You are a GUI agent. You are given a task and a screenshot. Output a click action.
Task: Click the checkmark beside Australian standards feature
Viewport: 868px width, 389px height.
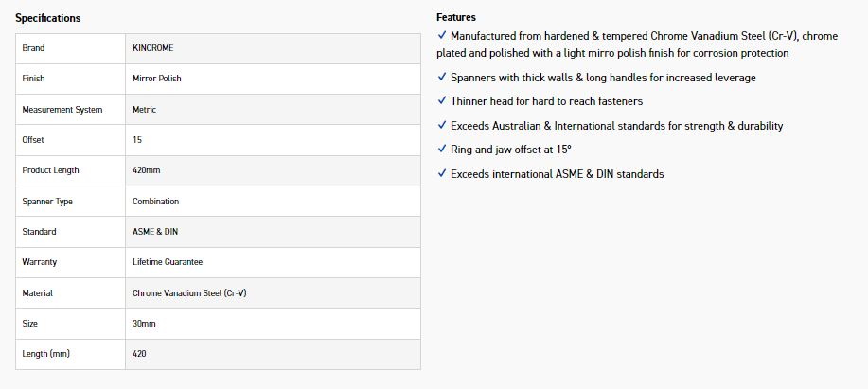pyautogui.click(x=442, y=125)
